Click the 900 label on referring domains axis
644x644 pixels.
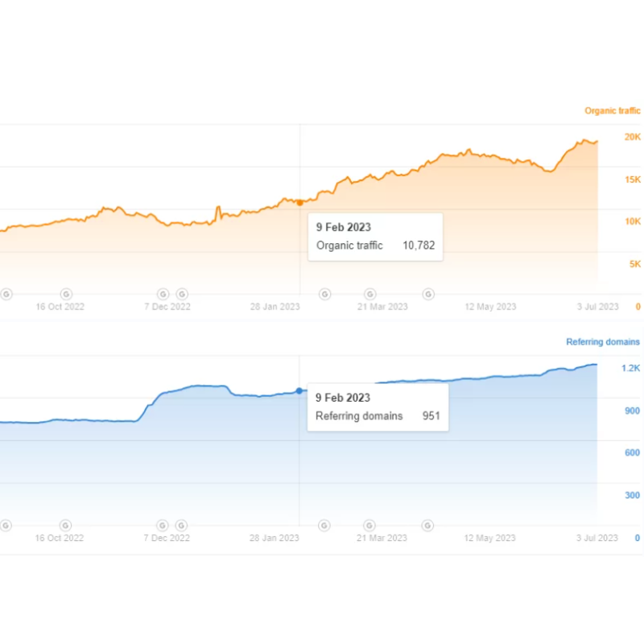633,411
